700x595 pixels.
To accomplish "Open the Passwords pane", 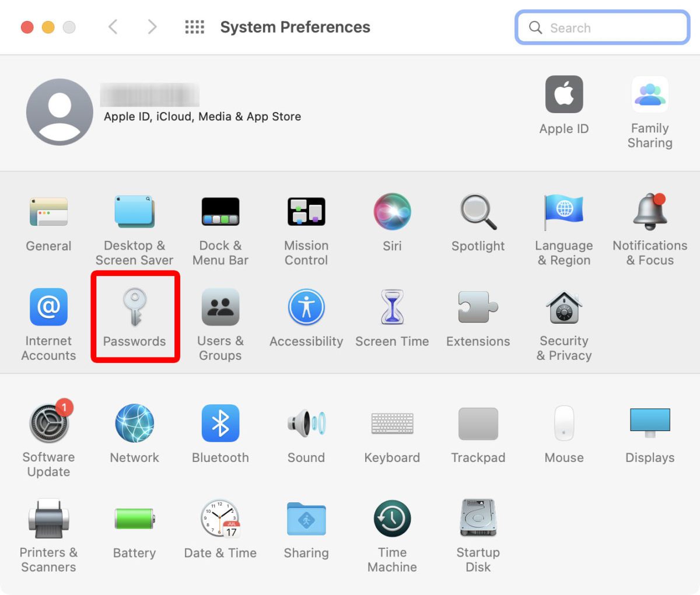I will point(135,317).
